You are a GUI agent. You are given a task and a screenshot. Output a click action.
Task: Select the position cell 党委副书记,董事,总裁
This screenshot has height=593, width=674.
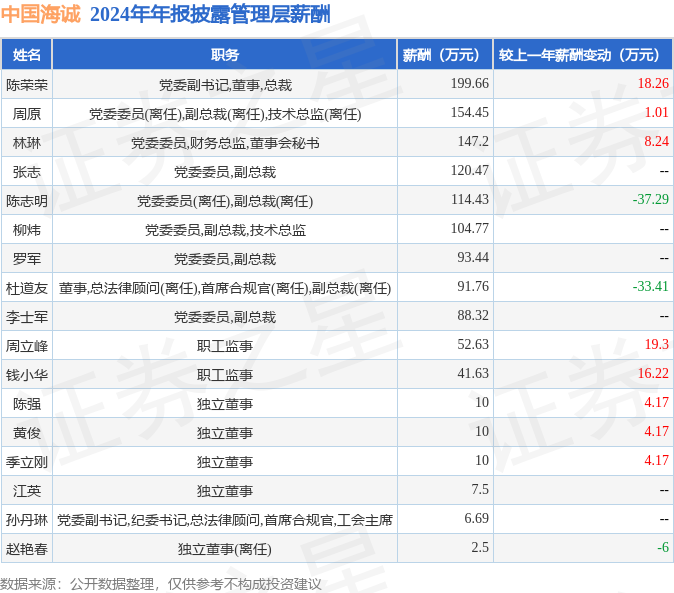(225, 85)
